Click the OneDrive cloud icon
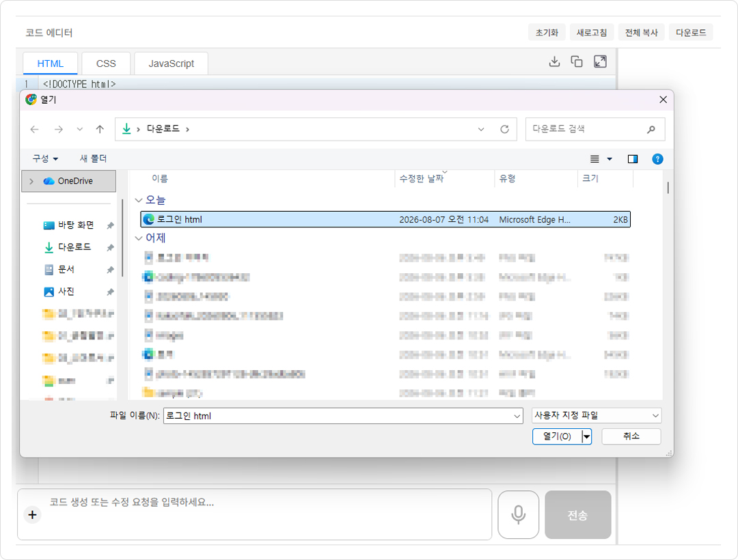The width and height of the screenshot is (738, 560). tap(49, 181)
